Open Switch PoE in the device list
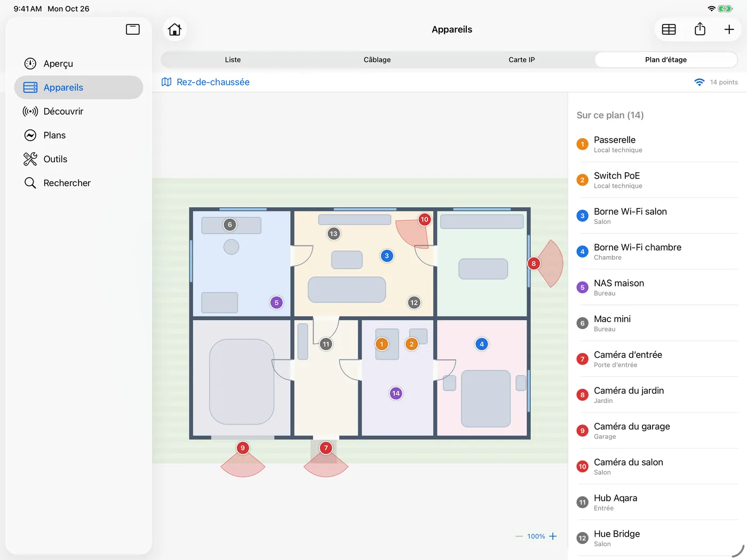747x560 pixels. [x=657, y=180]
